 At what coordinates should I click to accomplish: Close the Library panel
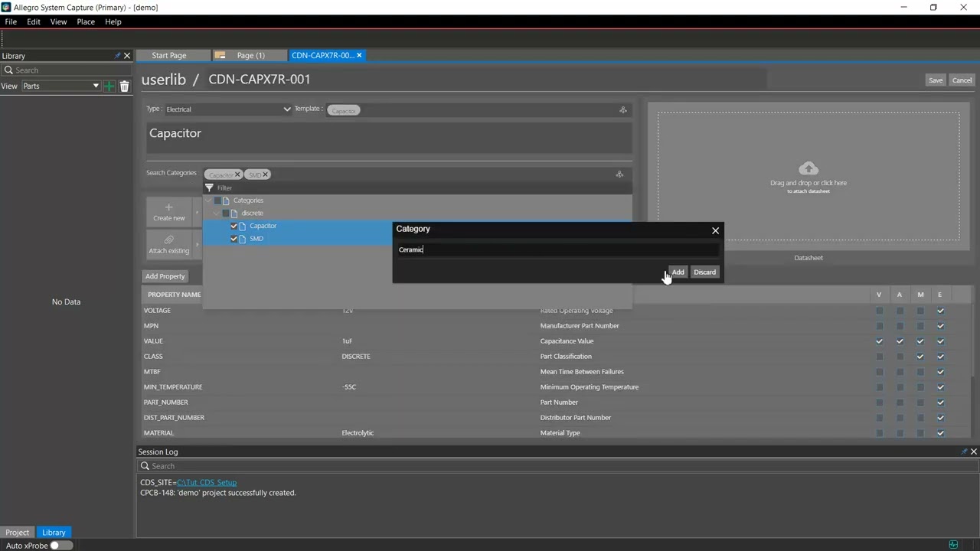[127, 56]
